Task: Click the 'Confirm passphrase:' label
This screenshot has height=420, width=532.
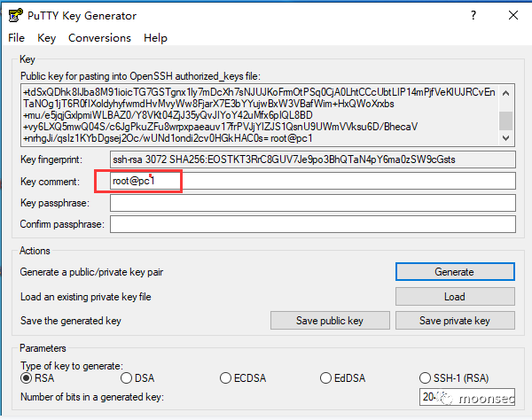Action: click(x=62, y=224)
